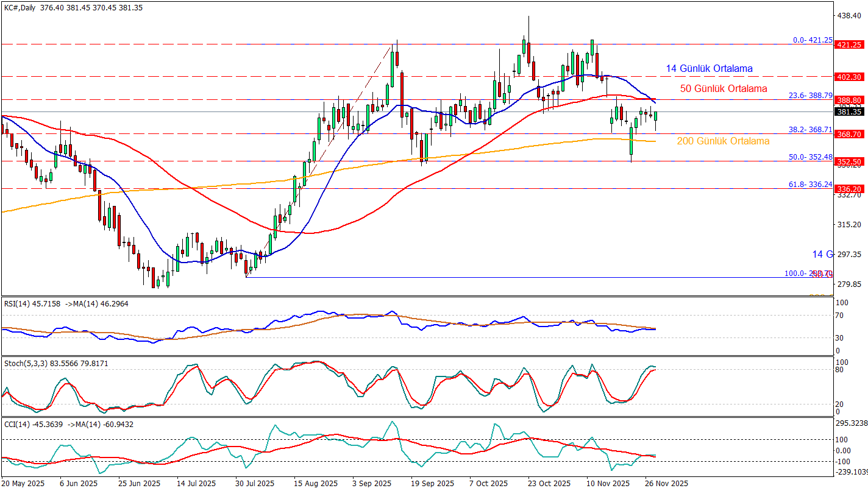Select the red 421.25 price tag on axis
The width and height of the screenshot is (868, 491).
point(850,44)
